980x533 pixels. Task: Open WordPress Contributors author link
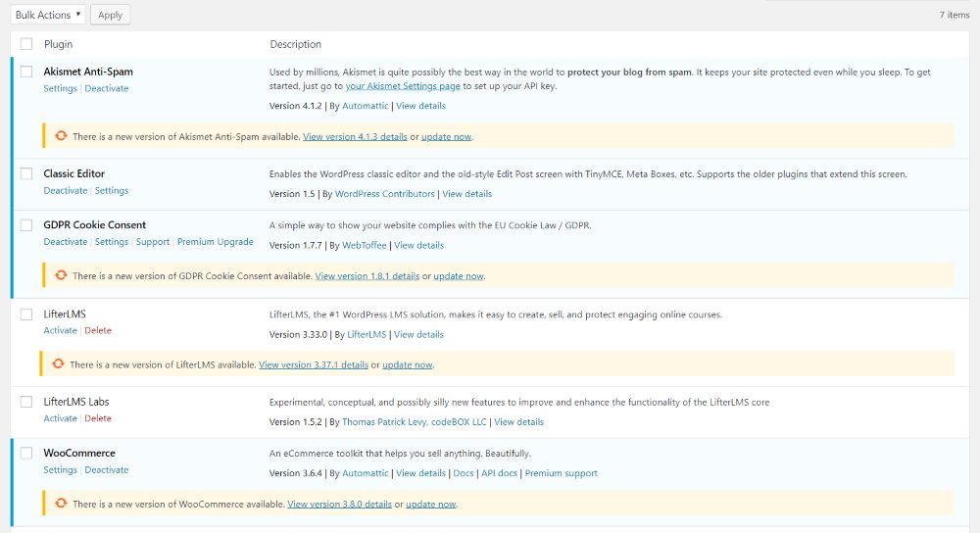pyautogui.click(x=384, y=194)
